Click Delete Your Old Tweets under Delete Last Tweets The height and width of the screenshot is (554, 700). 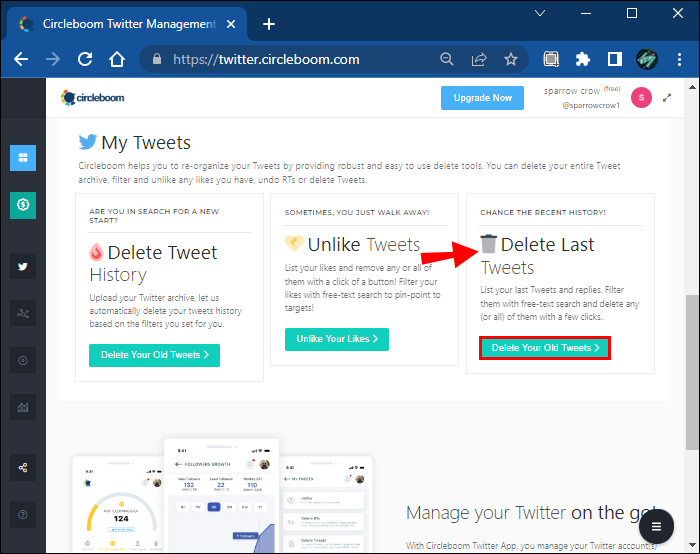(x=545, y=348)
